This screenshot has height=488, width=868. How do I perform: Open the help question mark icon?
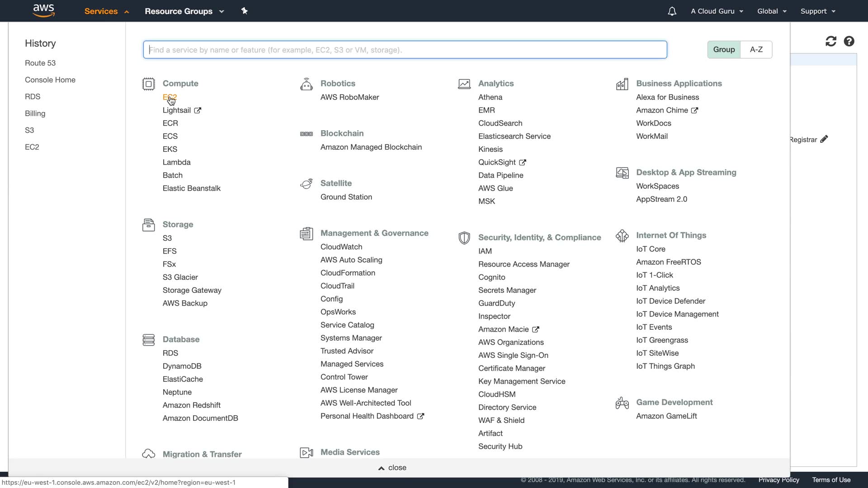(x=849, y=42)
